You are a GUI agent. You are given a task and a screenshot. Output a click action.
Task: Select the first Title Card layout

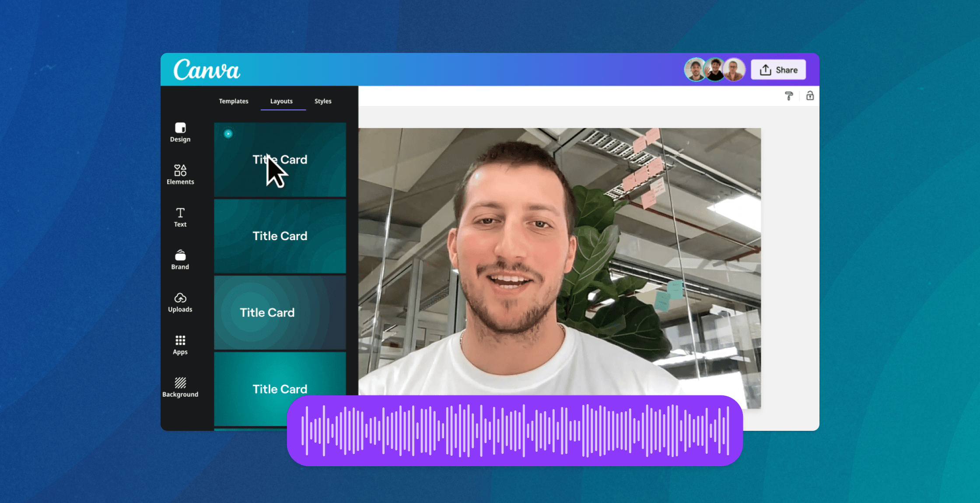(280, 159)
